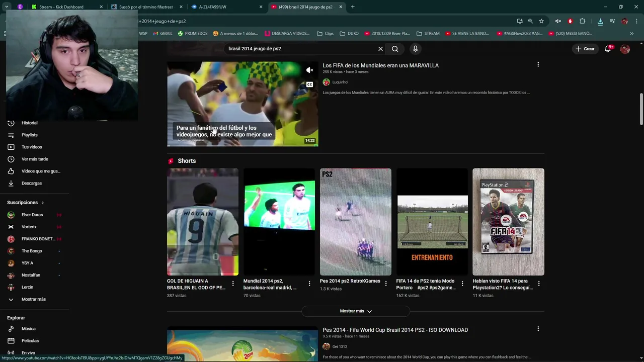The height and width of the screenshot is (362, 644).
Task: Click inside the YouTube search field
Action: click(x=302, y=49)
